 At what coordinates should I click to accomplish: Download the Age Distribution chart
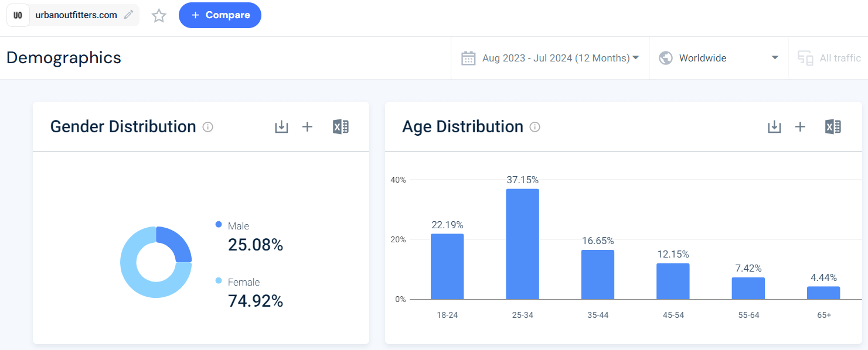tap(774, 126)
